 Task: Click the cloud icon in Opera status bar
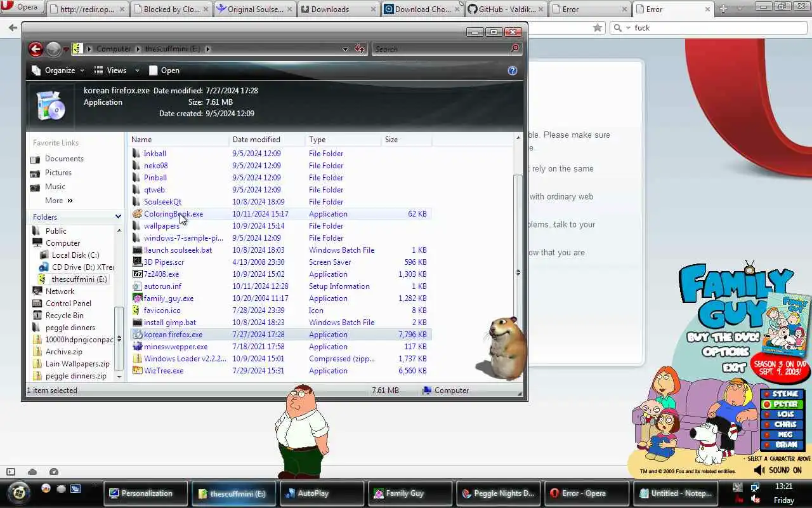tap(32, 471)
